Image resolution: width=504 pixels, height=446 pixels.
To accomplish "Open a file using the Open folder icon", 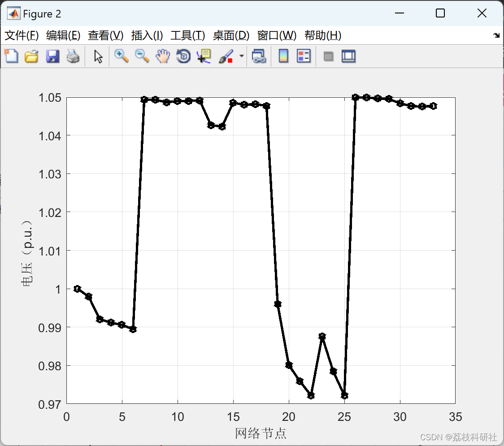I will pyautogui.click(x=31, y=56).
